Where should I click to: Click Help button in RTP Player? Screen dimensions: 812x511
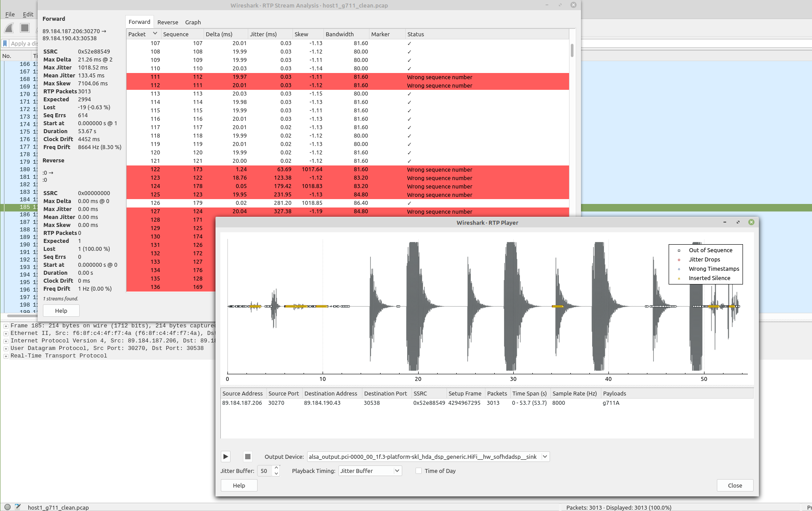tap(239, 485)
